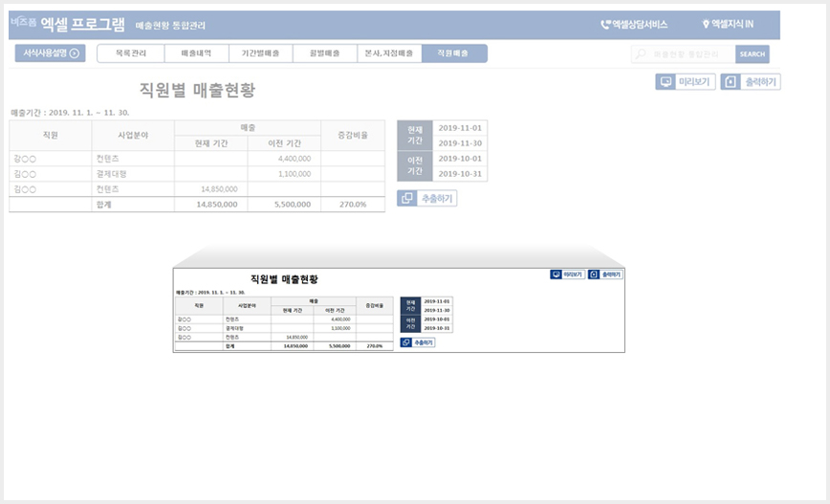Select the 강○○ employee cell in the main table
This screenshot has height=504, width=830.
51,159
